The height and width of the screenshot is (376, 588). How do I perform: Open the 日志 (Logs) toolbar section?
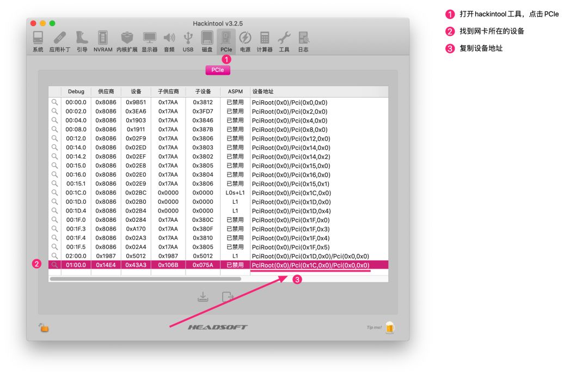pyautogui.click(x=303, y=41)
